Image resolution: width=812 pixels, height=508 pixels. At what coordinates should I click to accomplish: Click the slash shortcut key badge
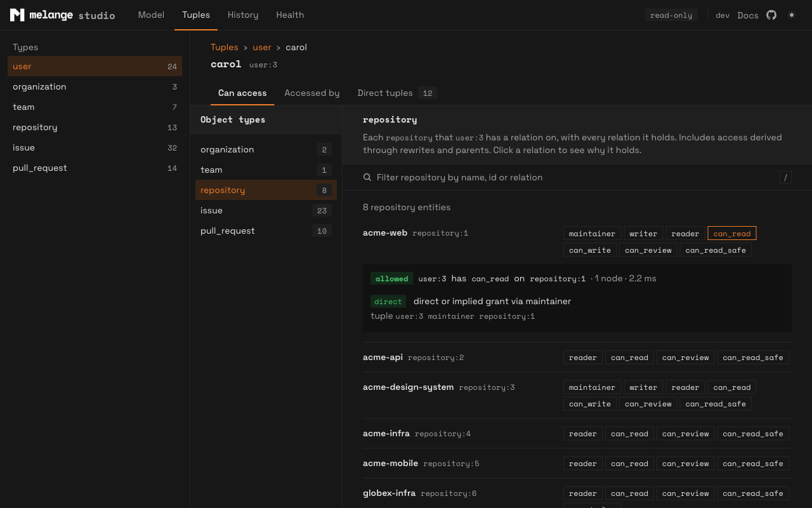(785, 177)
